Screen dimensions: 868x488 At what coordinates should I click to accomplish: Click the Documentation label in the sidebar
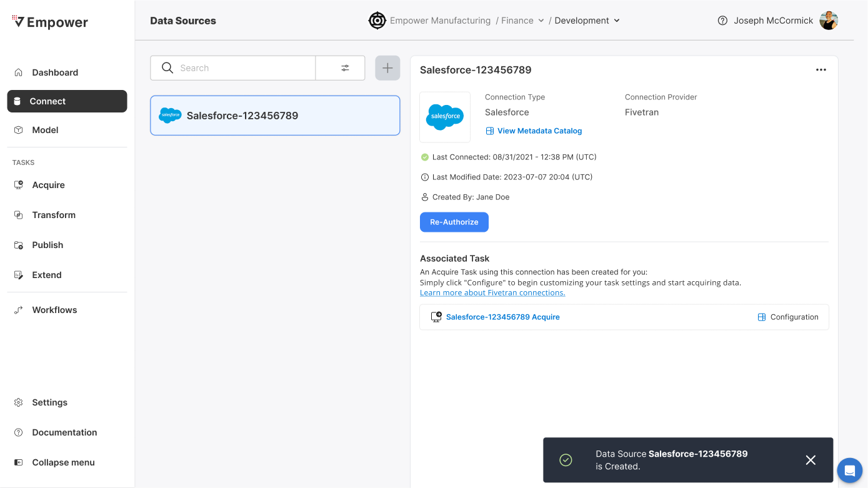pos(64,432)
